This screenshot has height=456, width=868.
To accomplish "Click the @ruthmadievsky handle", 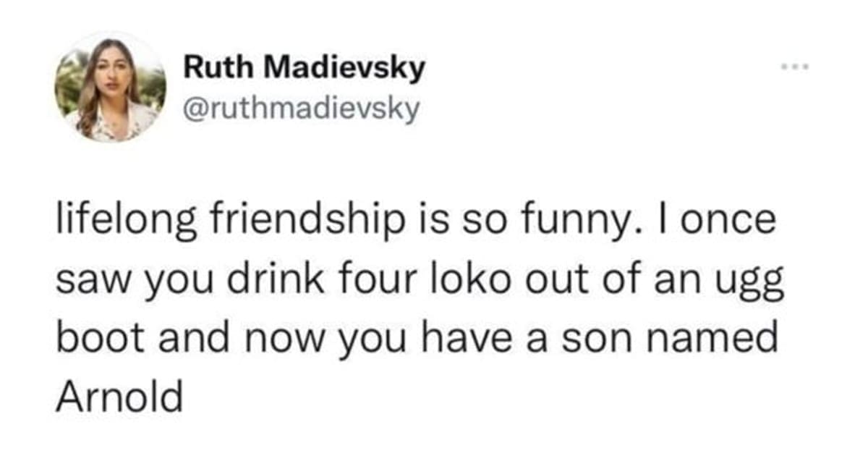I will coord(302,109).
